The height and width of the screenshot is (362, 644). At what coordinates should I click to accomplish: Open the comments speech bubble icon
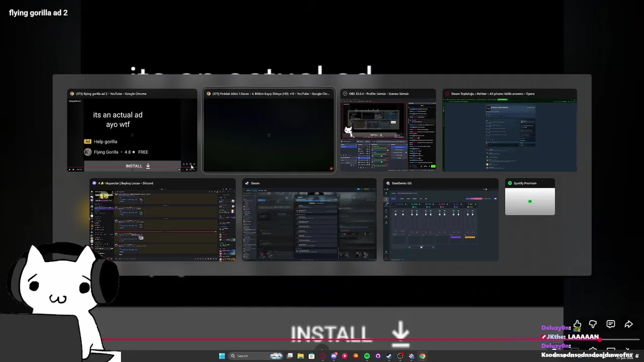tap(611, 324)
